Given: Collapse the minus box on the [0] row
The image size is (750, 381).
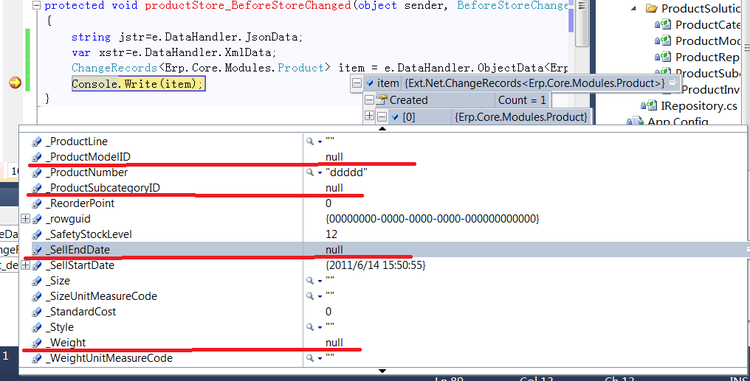Looking at the screenshot, I should coord(382,117).
